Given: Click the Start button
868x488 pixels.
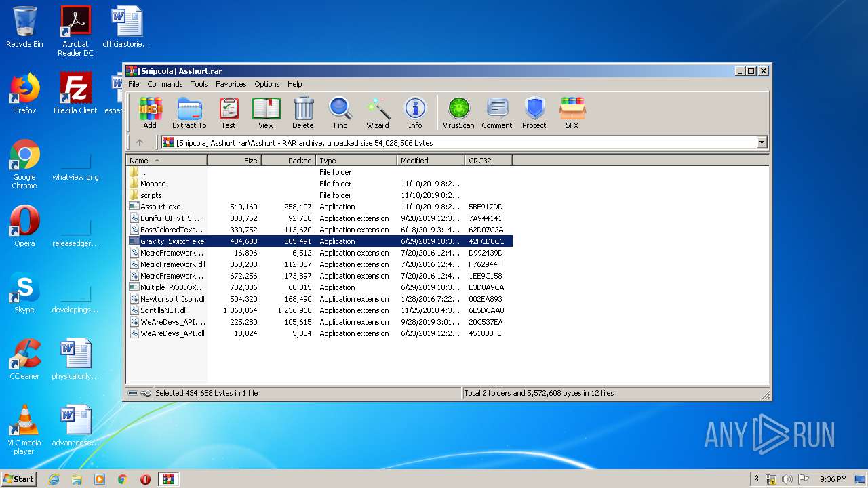Looking at the screenshot, I should tap(18, 479).
